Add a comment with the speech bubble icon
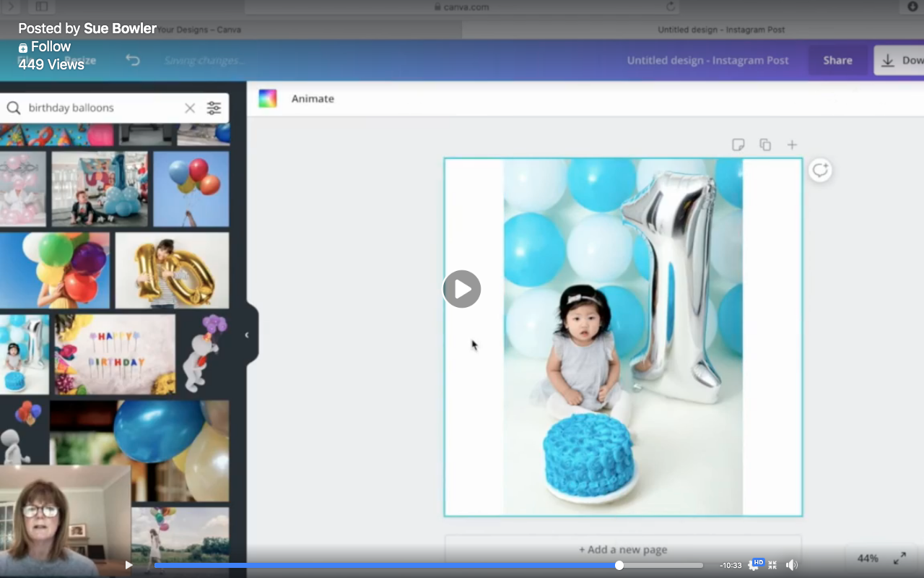924x578 pixels. click(820, 170)
